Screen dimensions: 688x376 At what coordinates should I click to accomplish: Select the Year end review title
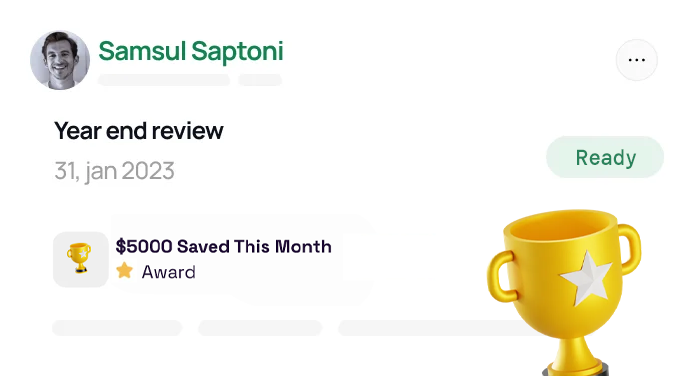pos(139,130)
